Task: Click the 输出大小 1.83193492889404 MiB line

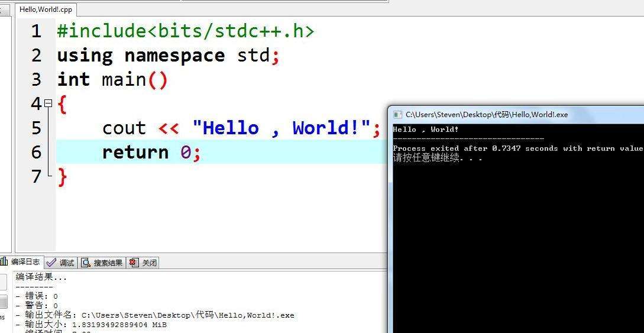Action: [x=91, y=325]
